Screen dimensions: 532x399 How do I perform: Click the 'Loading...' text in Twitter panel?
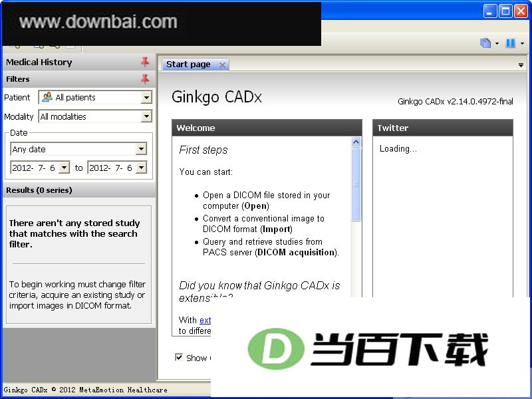[x=398, y=148]
